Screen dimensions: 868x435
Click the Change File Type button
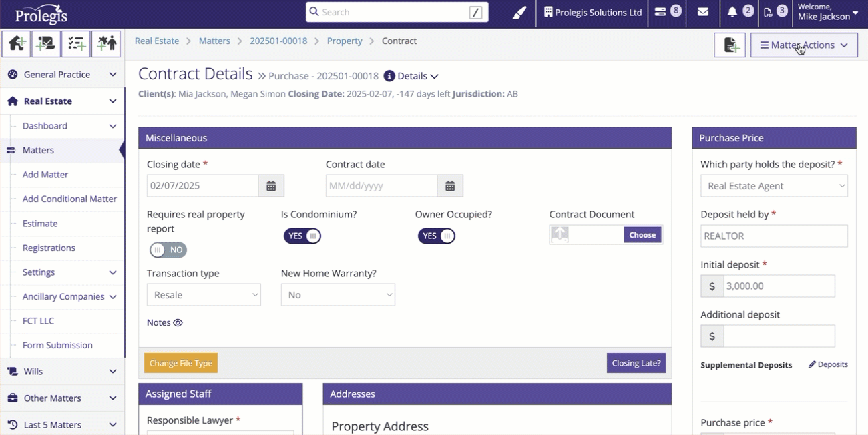(181, 363)
